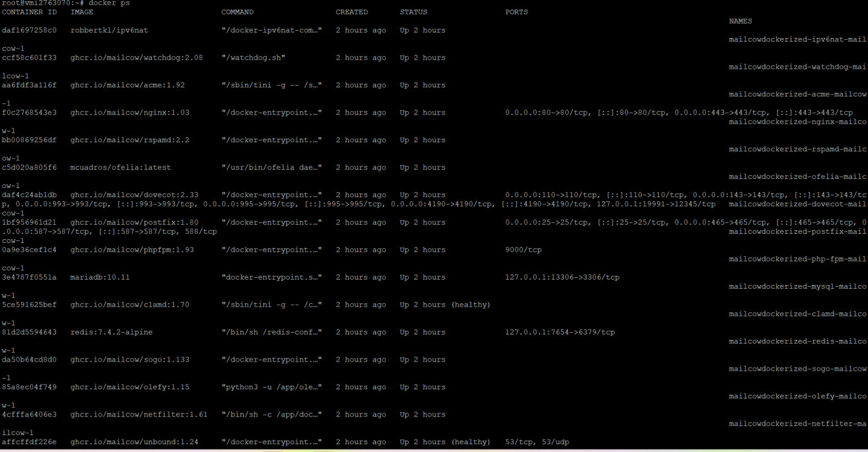Click container ID 1bf956961d21
This screenshot has height=452, width=868.
(29, 222)
